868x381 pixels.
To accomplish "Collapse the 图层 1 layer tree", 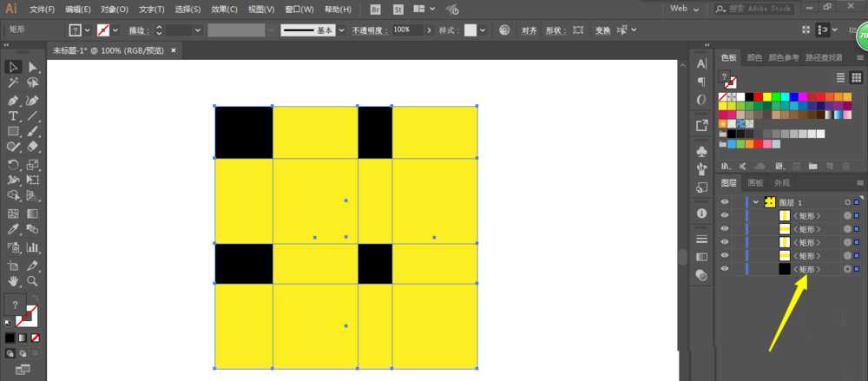I will click(x=756, y=201).
